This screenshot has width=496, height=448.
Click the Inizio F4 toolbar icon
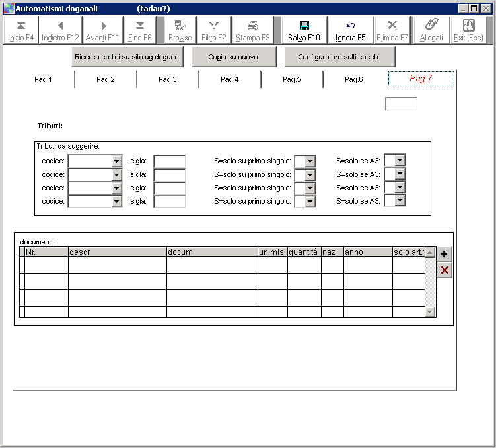pyautogui.click(x=20, y=26)
